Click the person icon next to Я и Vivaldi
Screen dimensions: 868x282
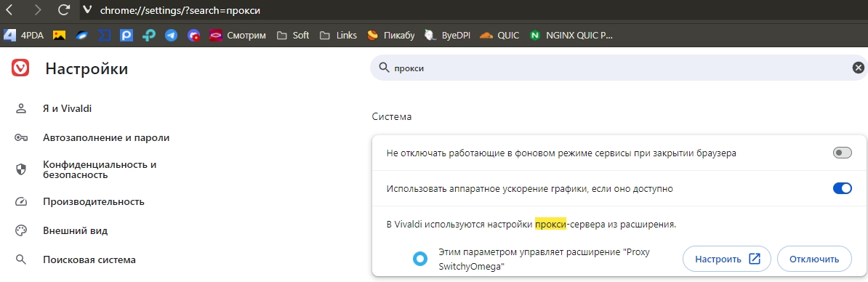(x=21, y=108)
